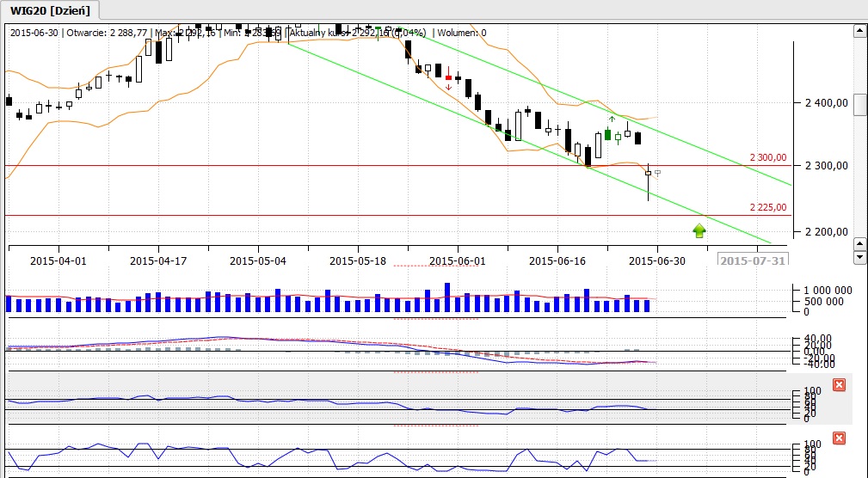The height and width of the screenshot is (478, 868).
Task: Click the 2015-06-30 date on the time axis
Action: [x=657, y=259]
